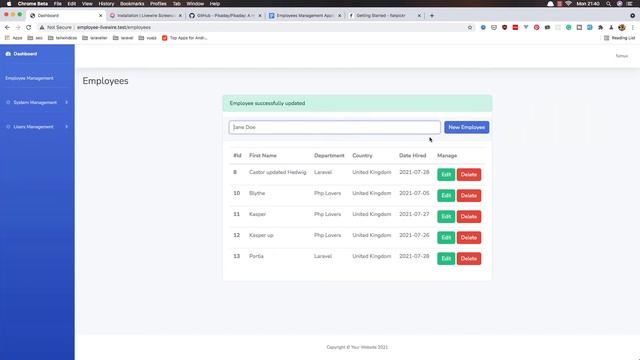Click the Department column header
Screen dimensions: 640x360
click(x=329, y=156)
